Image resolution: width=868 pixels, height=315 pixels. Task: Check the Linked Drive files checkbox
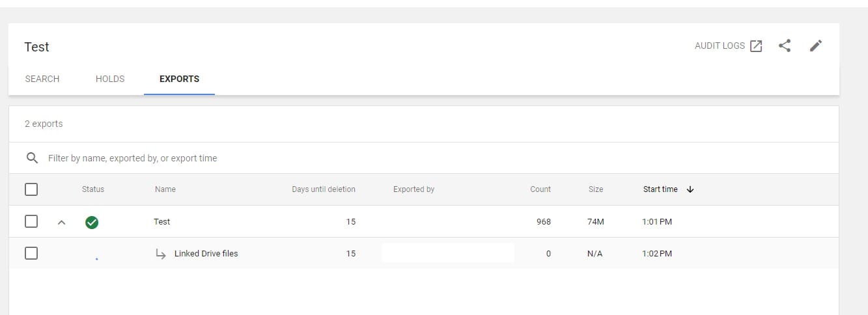(31, 254)
